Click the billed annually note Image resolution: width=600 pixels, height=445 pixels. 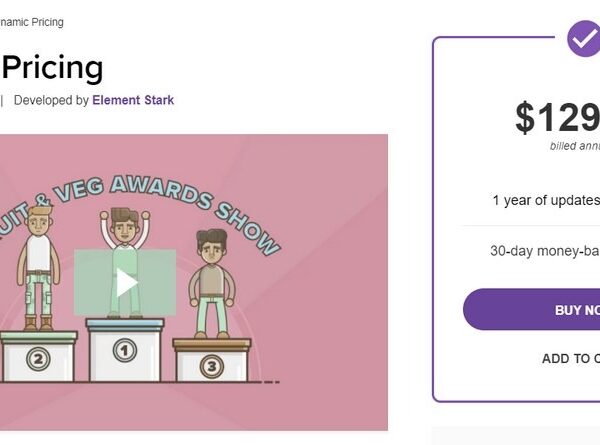[575, 146]
